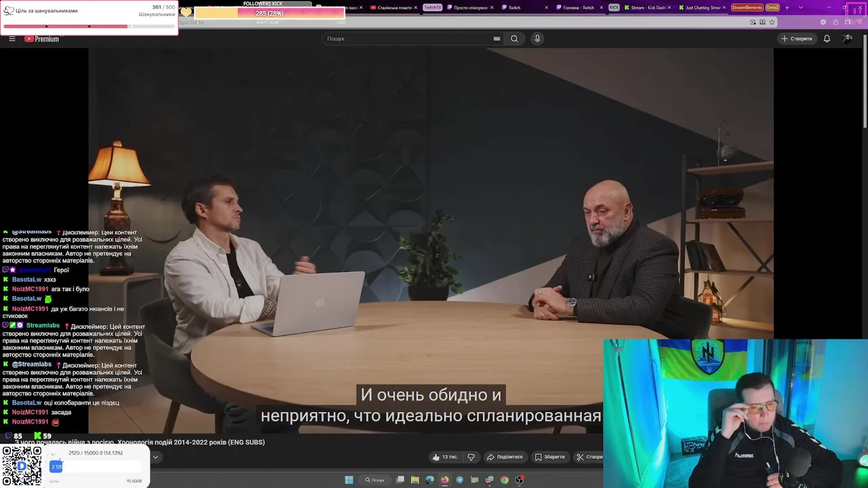Open a new browser tab with plus
The image size is (868, 488).
pos(787,7)
